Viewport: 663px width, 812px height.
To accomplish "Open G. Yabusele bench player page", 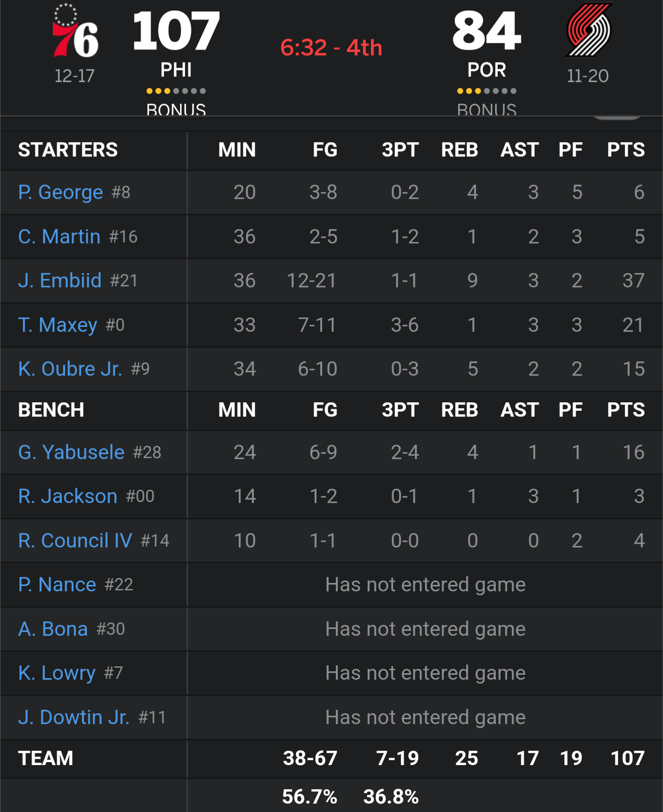I will 72,452.
